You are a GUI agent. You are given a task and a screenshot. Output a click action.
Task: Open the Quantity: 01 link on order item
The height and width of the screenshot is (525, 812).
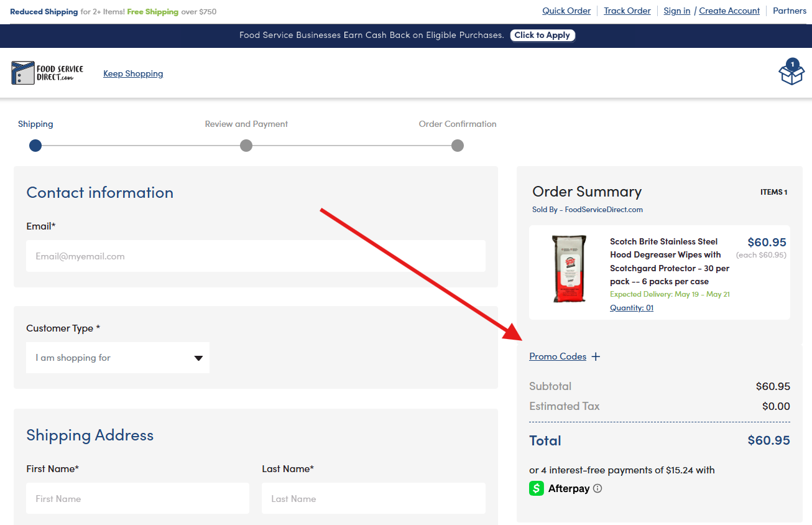(x=631, y=307)
